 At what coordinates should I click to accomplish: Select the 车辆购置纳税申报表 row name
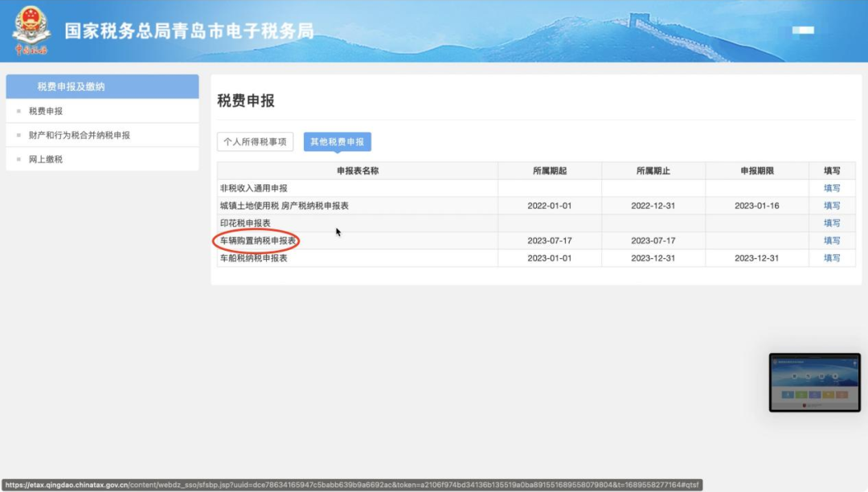[x=258, y=240]
